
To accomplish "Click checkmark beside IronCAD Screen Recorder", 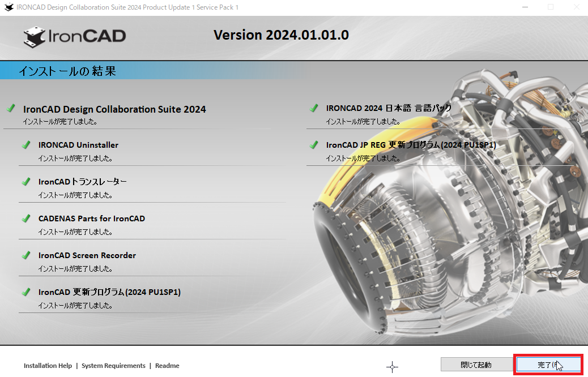I will click(x=26, y=255).
